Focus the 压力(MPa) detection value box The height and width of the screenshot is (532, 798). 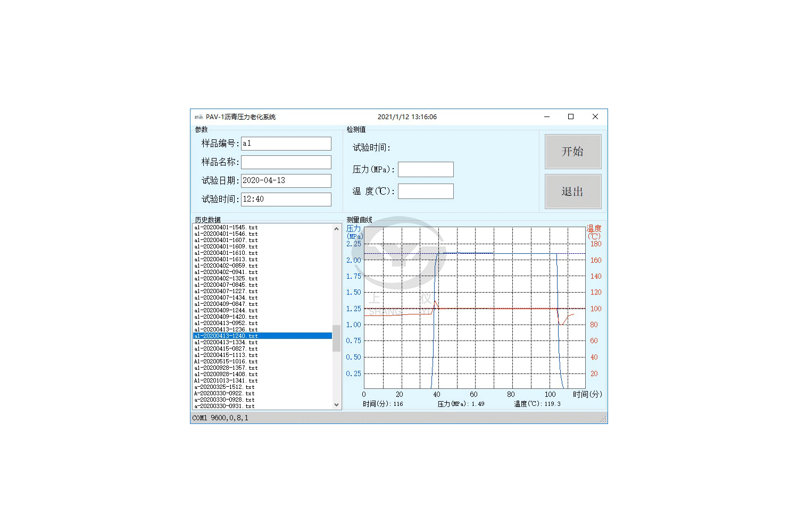(x=426, y=170)
